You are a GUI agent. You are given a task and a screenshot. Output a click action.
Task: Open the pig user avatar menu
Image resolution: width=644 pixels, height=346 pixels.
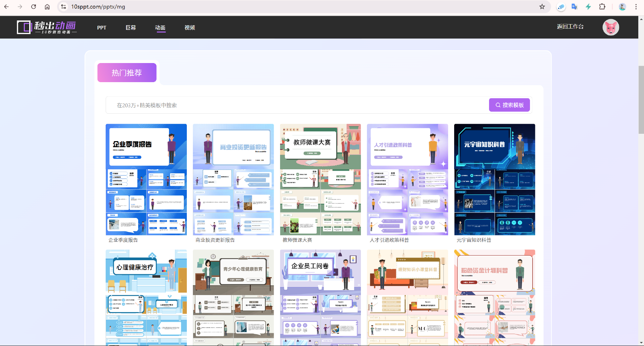pyautogui.click(x=610, y=27)
